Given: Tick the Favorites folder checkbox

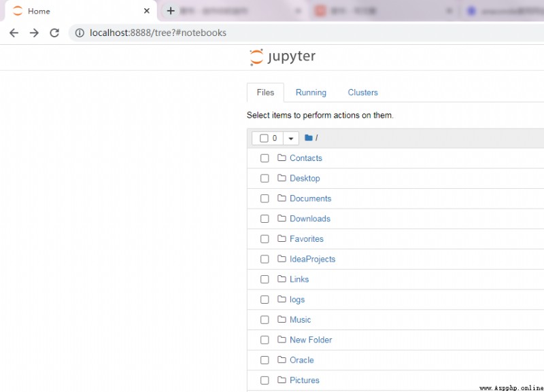Looking at the screenshot, I should (x=265, y=239).
